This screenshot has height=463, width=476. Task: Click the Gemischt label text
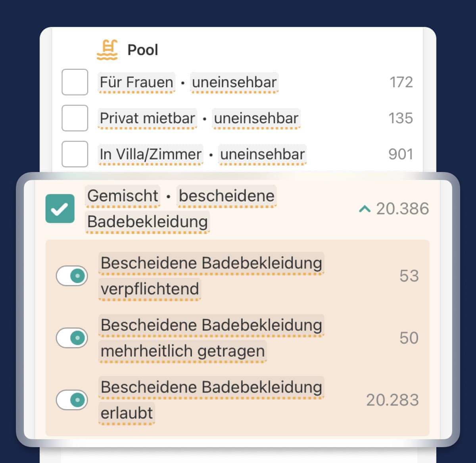[123, 196]
